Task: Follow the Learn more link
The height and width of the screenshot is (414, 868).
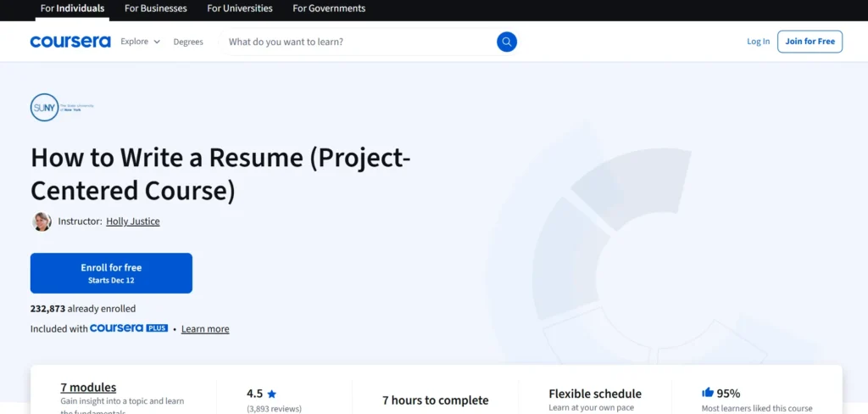Action: pyautogui.click(x=205, y=329)
